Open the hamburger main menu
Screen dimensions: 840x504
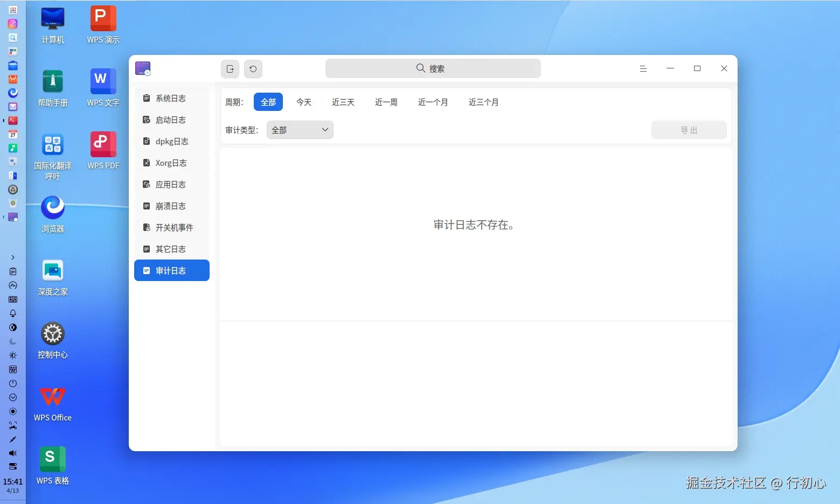point(643,68)
